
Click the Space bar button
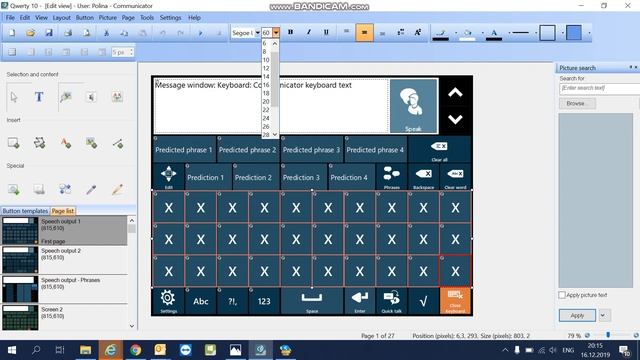coord(312,301)
